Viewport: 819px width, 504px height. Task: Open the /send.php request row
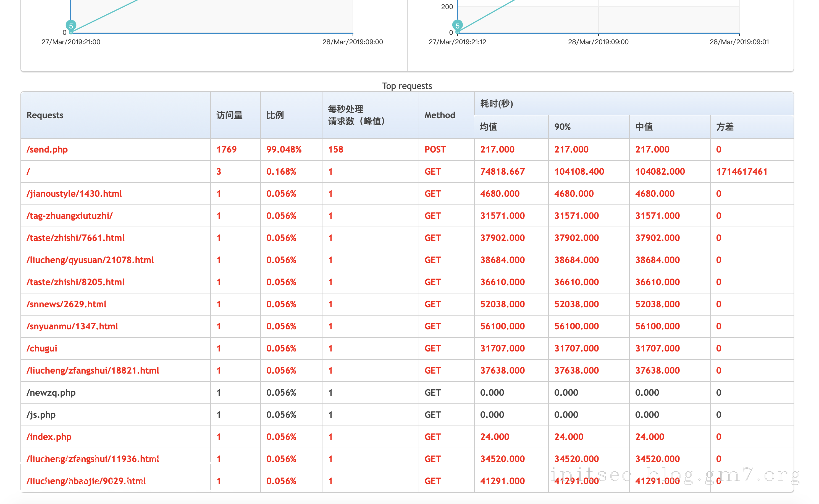pos(47,149)
